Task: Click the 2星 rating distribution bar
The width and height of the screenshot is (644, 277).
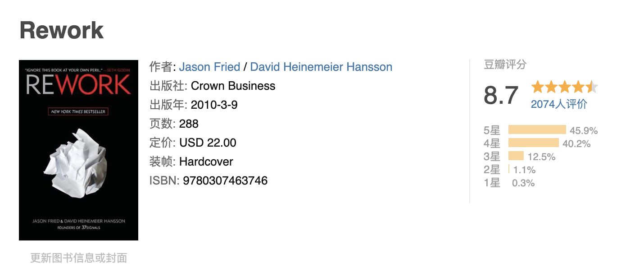Action: pyautogui.click(x=509, y=169)
